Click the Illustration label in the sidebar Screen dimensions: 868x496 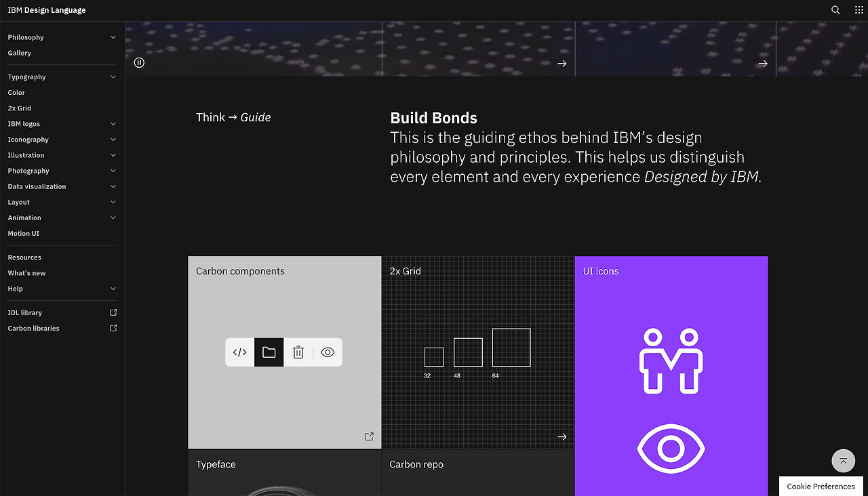tap(26, 155)
